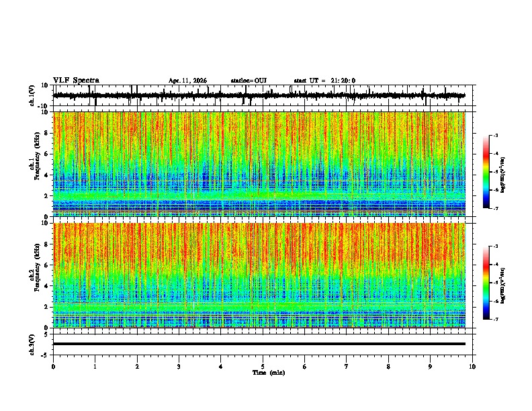This screenshot has height=411, width=532.
Task: Click the "8" kHz tick on ch.1 spectrogram
Action: point(47,133)
